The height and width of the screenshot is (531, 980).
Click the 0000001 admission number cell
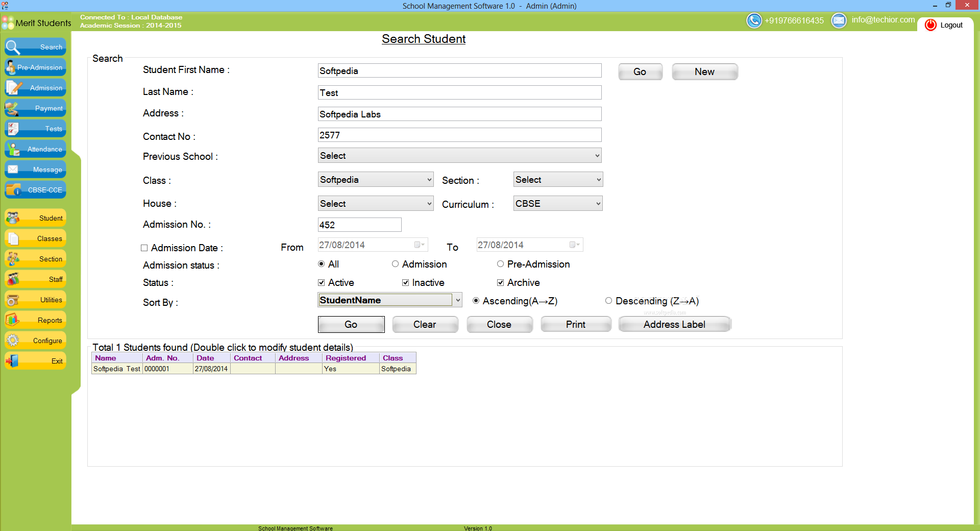pyautogui.click(x=167, y=369)
